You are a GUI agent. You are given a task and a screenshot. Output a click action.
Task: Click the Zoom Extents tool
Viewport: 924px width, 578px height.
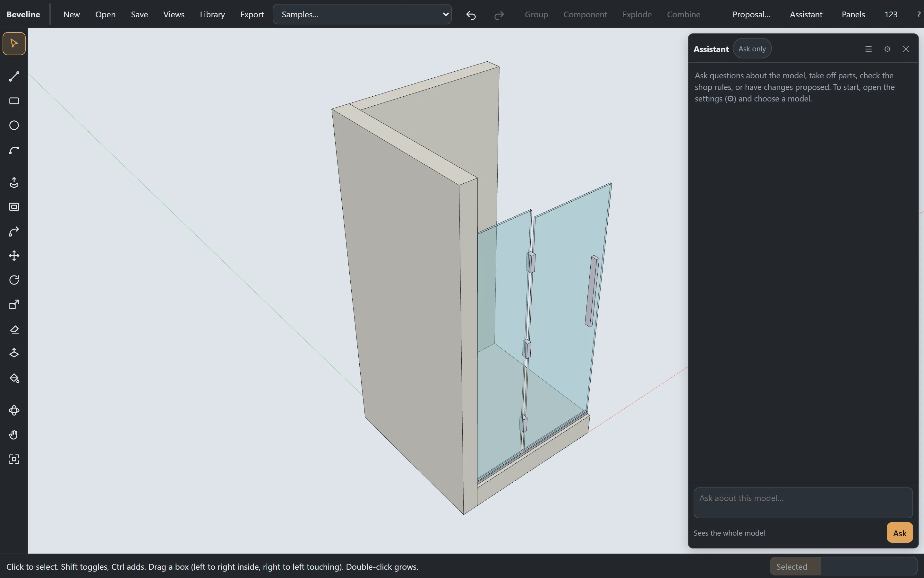[x=14, y=460]
